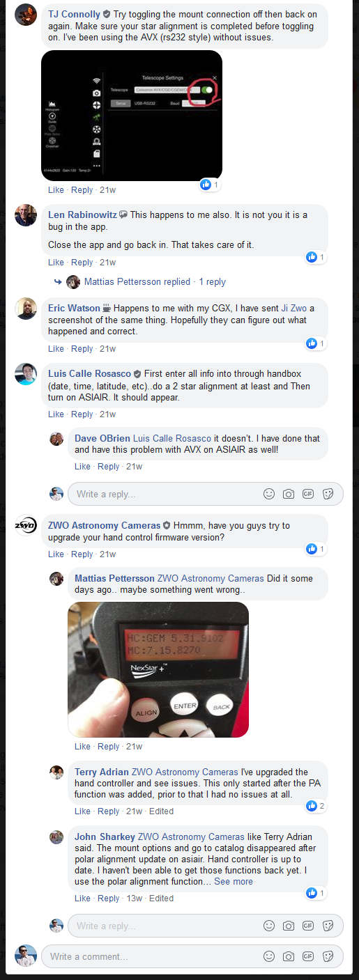
Task: Insert GIF in bottom comment box
Action: coord(308,956)
